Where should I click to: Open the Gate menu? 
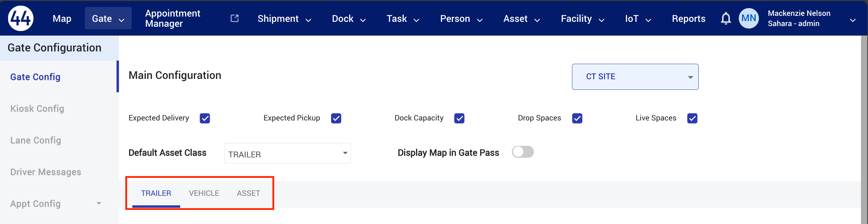108,18
